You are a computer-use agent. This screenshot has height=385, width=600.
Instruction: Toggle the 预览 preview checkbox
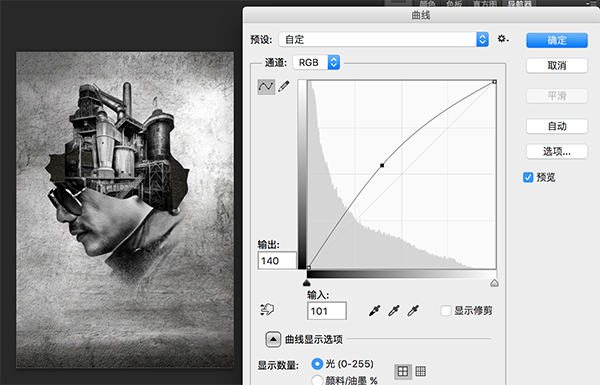pos(528,177)
